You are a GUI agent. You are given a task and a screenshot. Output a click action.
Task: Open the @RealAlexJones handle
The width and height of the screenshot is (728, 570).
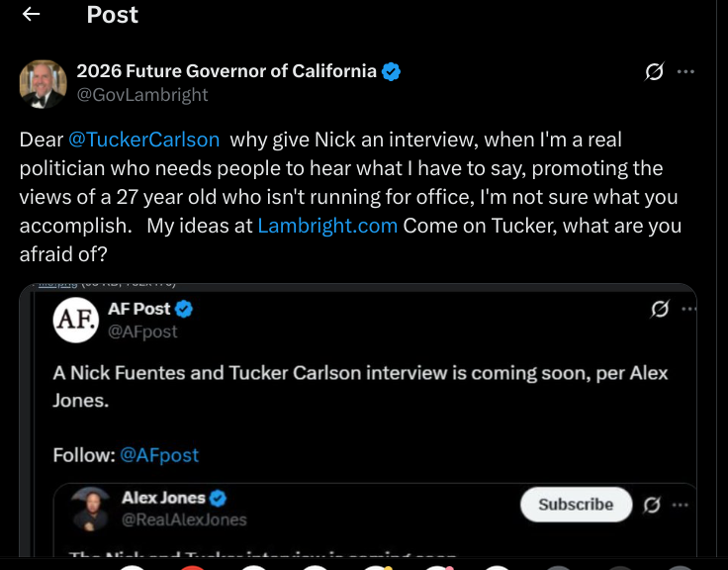[x=184, y=520]
